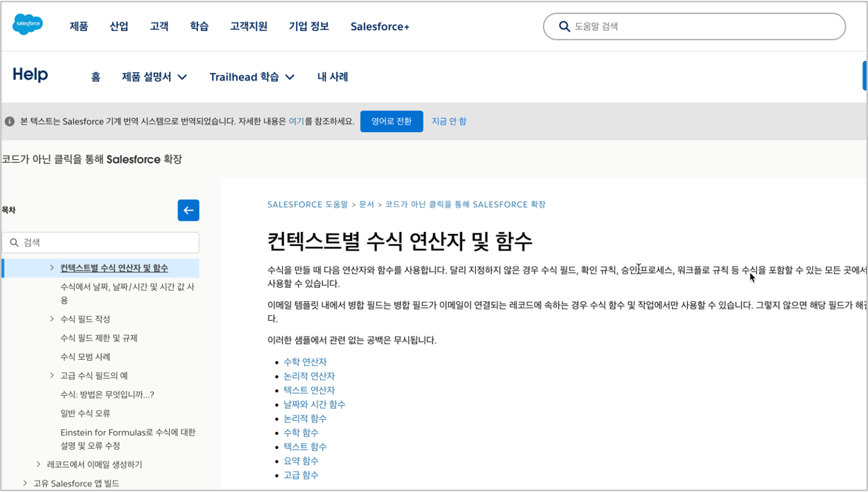This screenshot has height=492, width=868.
Task: Open the 기업 정보 menu
Action: coord(309,26)
